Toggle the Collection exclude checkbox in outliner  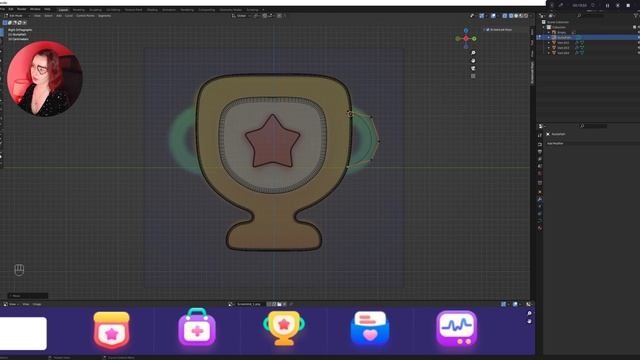point(634,27)
